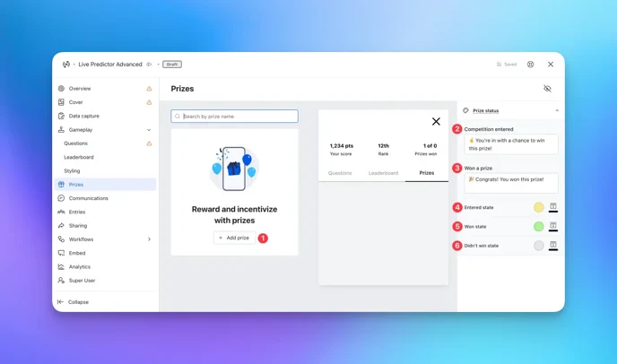Click the Saved indicator in header

pos(507,65)
